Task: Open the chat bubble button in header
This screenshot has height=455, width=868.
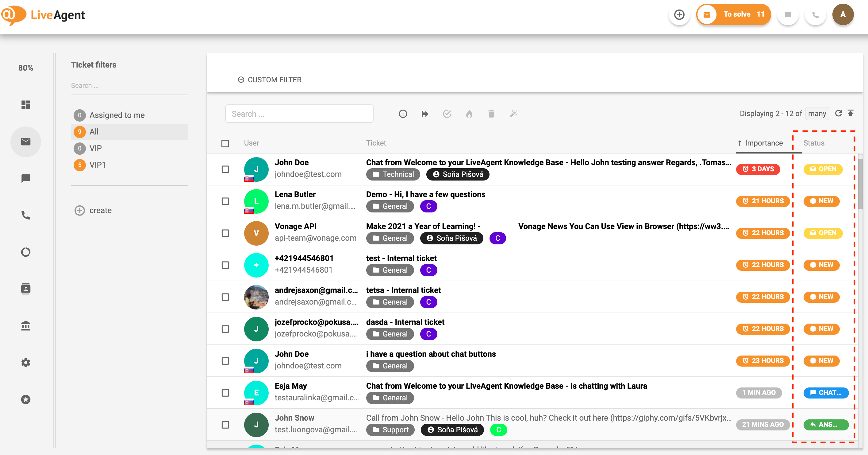Action: pyautogui.click(x=788, y=14)
